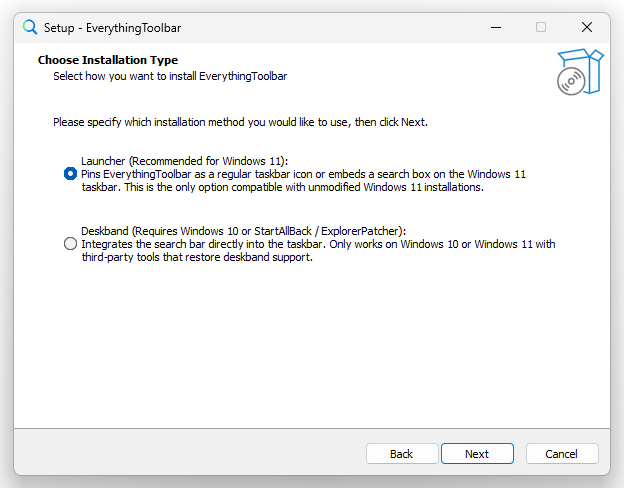Click 'Pins EverythingToolbar as a regular taskbar icon' line
This screenshot has width=624, height=488.
tap(303, 174)
